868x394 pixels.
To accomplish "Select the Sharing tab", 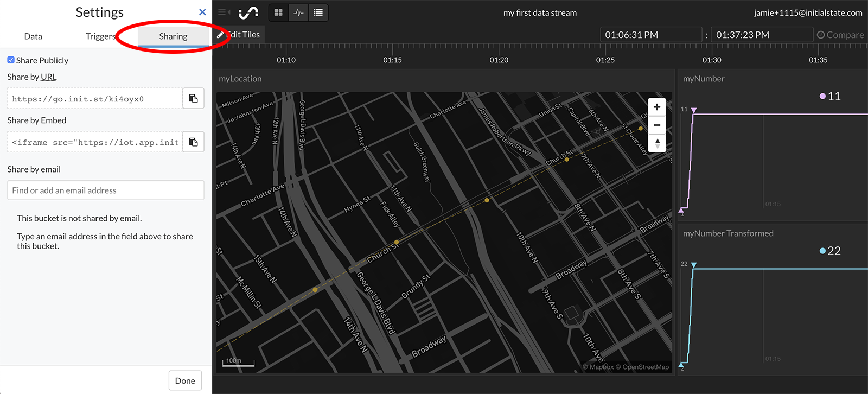I will [x=173, y=36].
